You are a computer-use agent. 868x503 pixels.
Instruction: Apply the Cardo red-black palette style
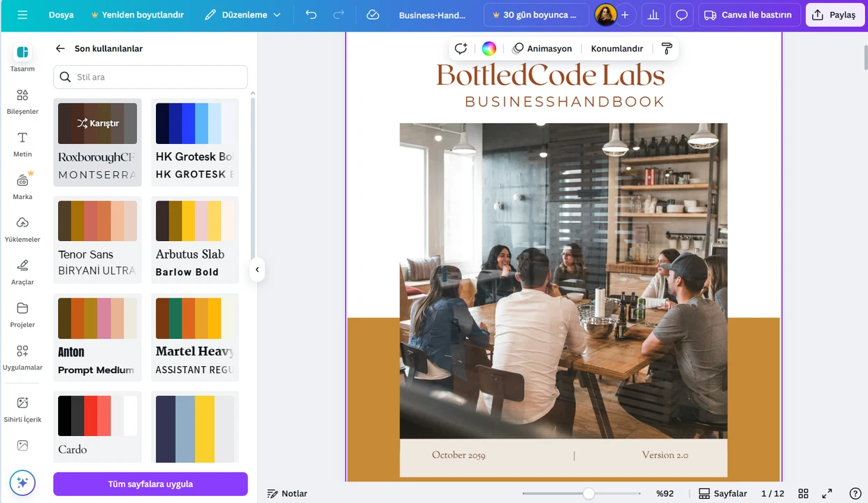[97, 427]
